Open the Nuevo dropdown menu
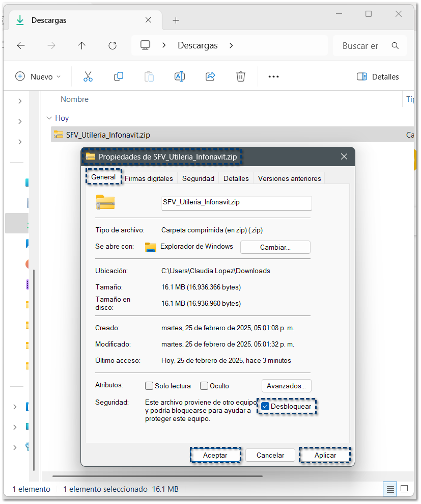This screenshot has height=504, width=421. [x=38, y=76]
